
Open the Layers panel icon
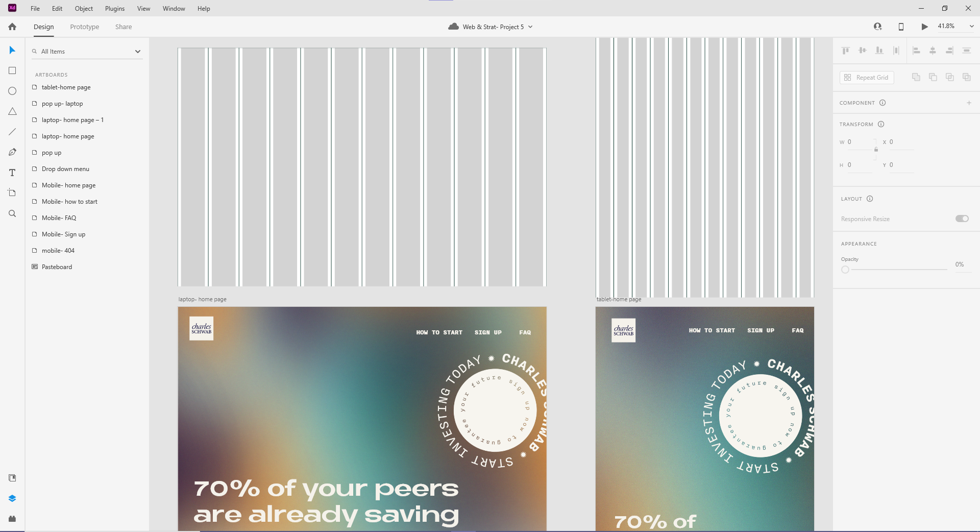(x=12, y=498)
